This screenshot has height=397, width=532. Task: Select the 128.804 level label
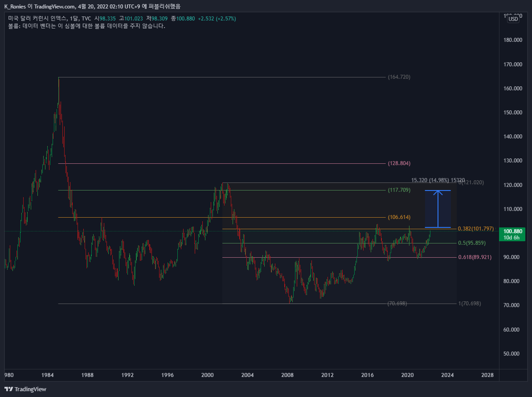tap(399, 163)
